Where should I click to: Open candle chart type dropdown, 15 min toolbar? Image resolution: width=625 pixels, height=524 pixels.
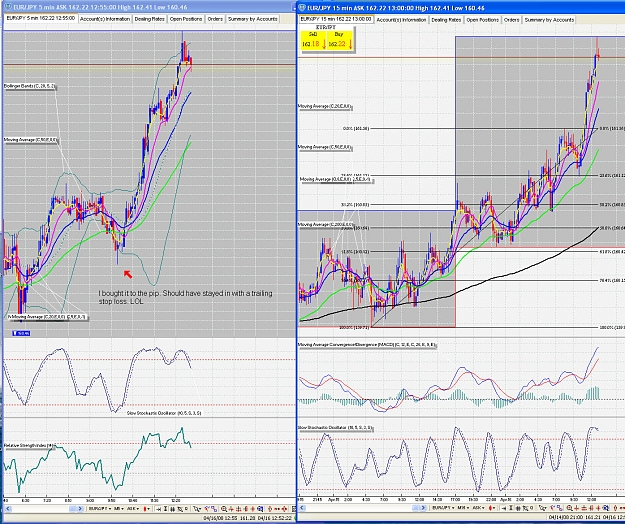491,508
